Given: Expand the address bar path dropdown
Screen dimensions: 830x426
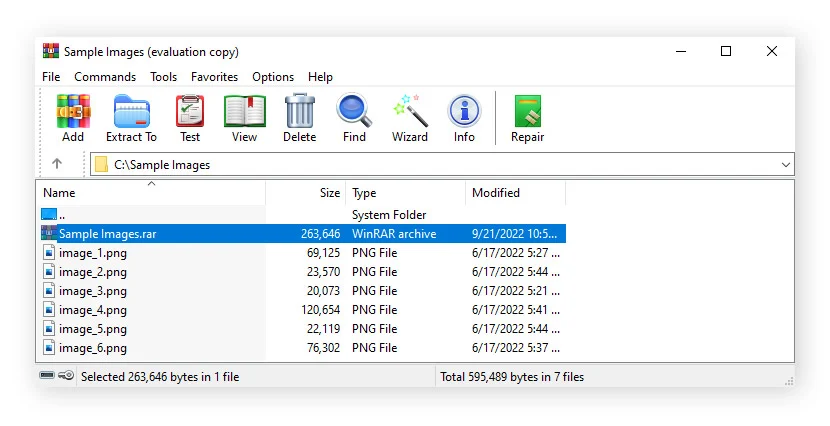Looking at the screenshot, I should coord(786,165).
